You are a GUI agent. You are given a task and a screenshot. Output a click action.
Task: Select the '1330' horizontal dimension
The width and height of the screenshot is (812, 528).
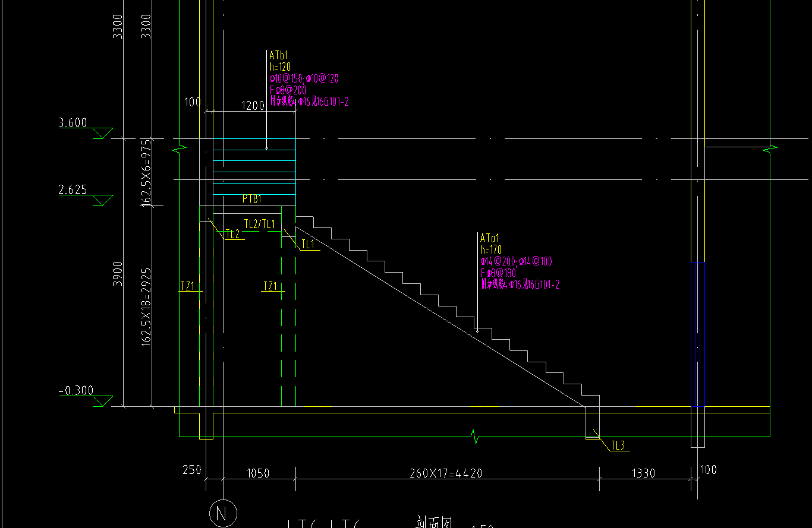643,473
